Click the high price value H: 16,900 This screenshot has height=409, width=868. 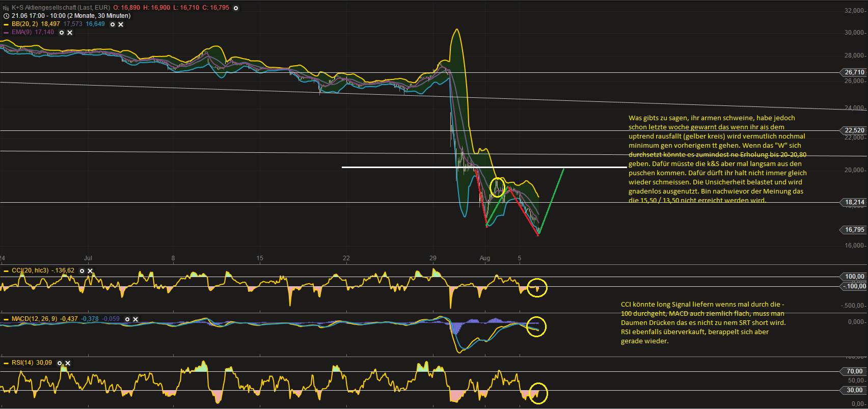[x=157, y=8]
